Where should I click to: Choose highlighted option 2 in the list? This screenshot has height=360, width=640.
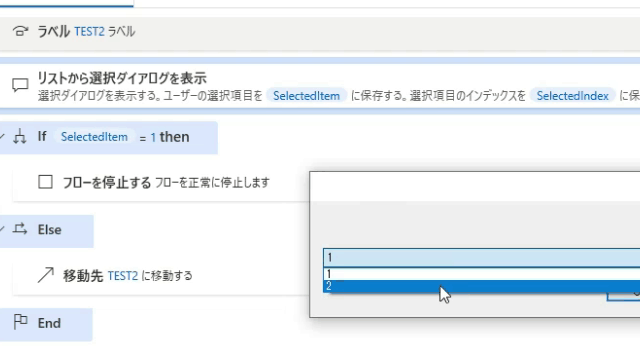tap(482, 286)
